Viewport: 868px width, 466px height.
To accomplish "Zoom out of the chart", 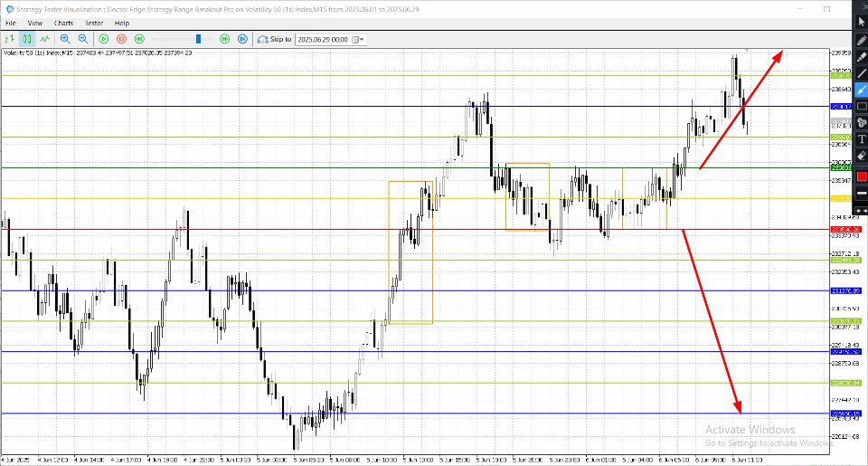I will (x=83, y=39).
